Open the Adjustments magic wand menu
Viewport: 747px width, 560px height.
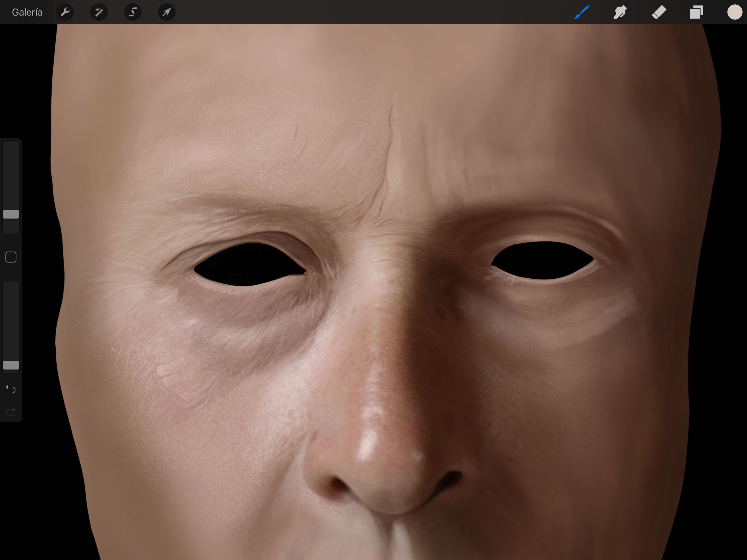tap(99, 12)
